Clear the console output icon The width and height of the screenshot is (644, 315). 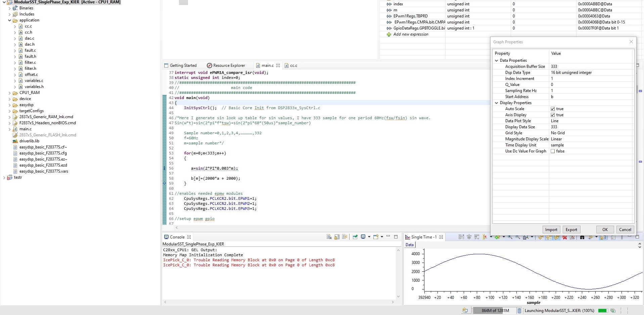click(x=329, y=237)
